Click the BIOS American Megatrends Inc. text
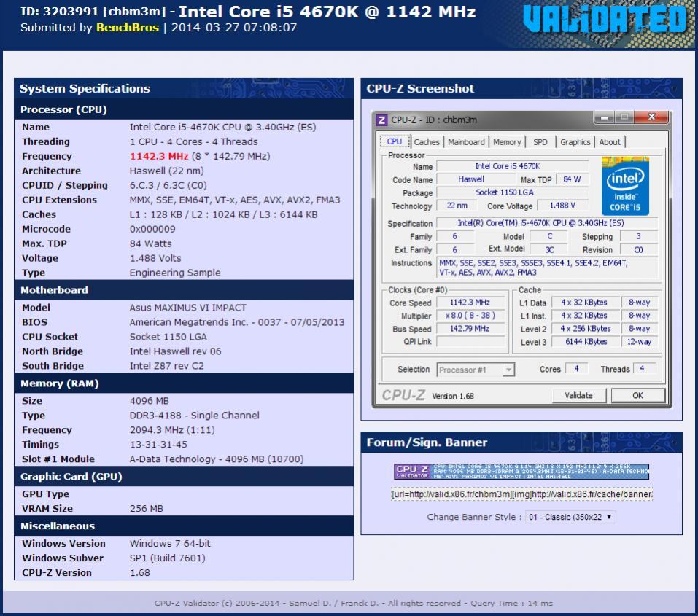698x616 pixels. pyautogui.click(x=237, y=322)
